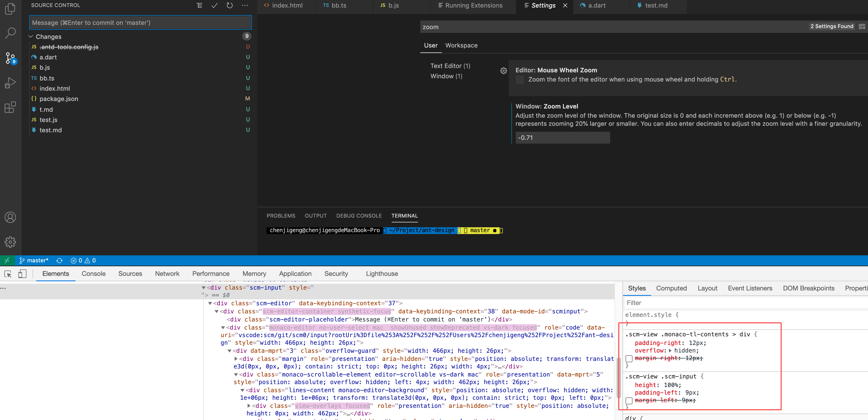This screenshot has width=868, height=420.
Task: Commit staged changes via checkmark icon
Action: [214, 5]
